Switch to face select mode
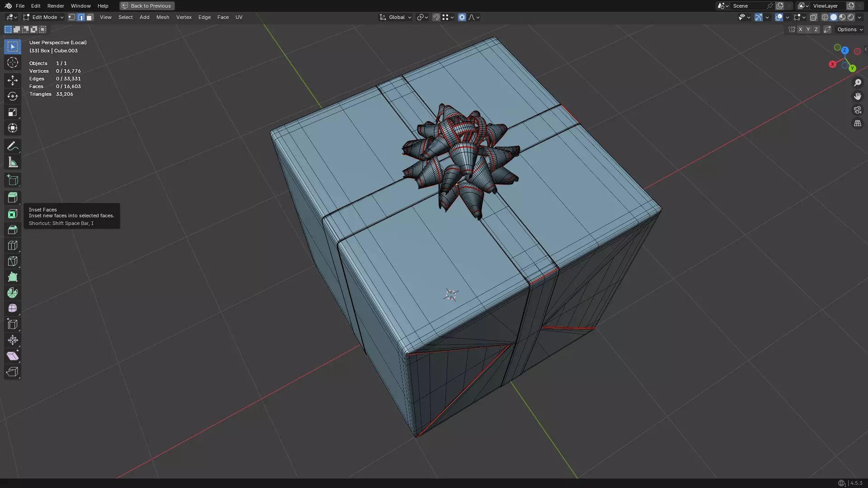 [90, 17]
